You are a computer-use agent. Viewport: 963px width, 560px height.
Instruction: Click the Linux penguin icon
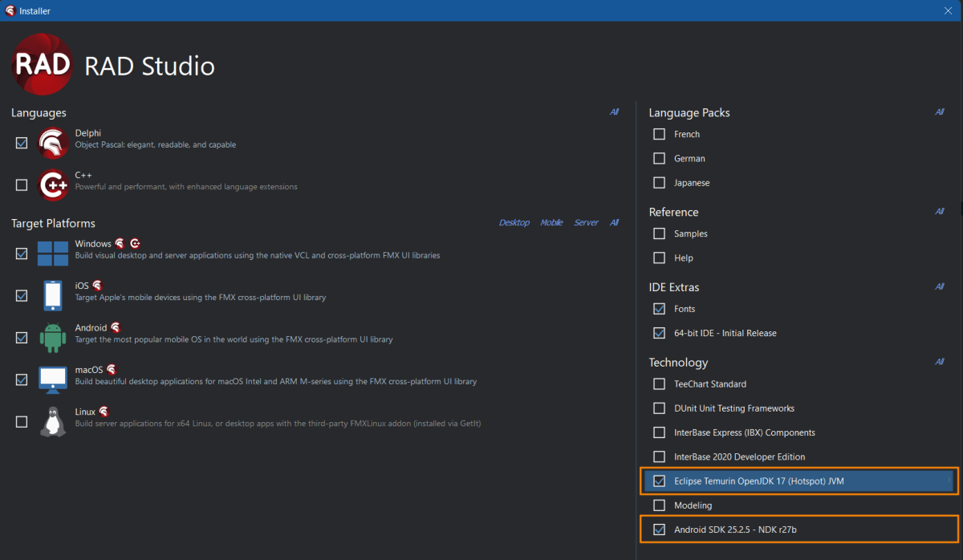[54, 421]
